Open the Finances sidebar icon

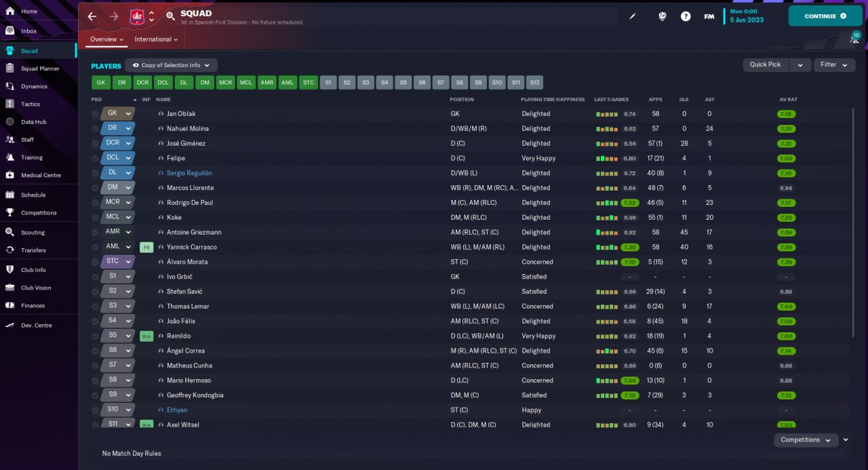click(x=10, y=305)
